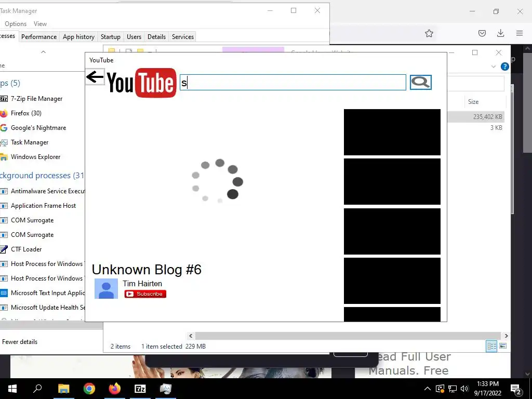The width and height of the screenshot is (532, 399).
Task: Click the back arrow in YouTube window
Action: [x=95, y=77]
